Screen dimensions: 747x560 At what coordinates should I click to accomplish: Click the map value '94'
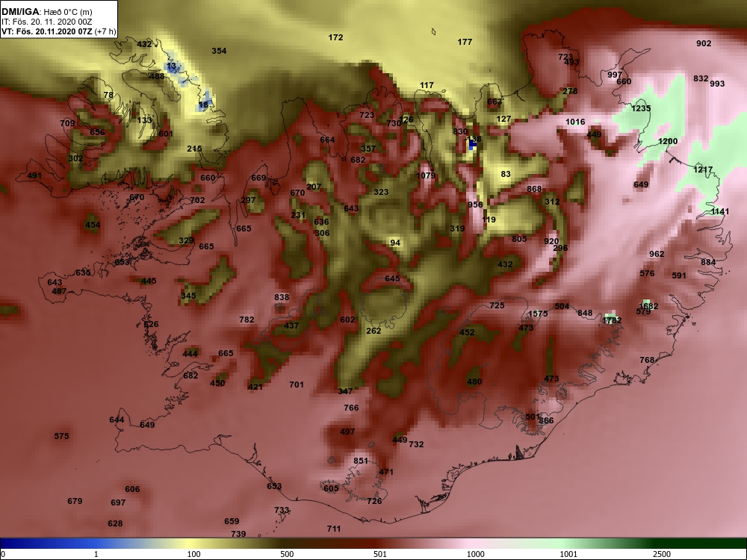pos(395,243)
